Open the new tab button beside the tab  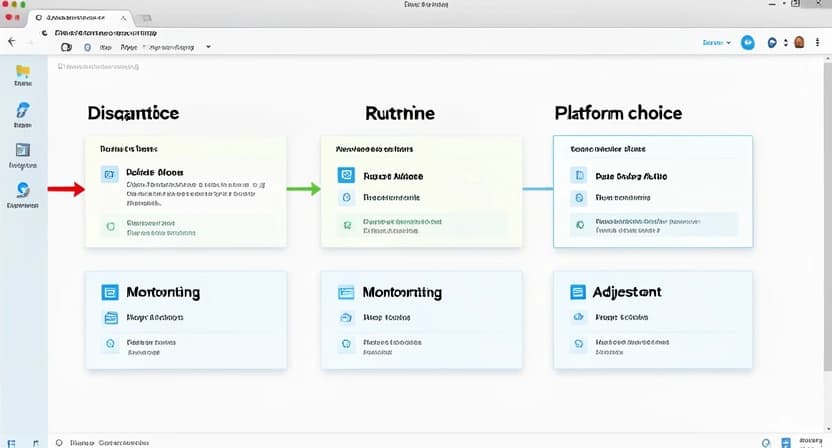[145, 18]
